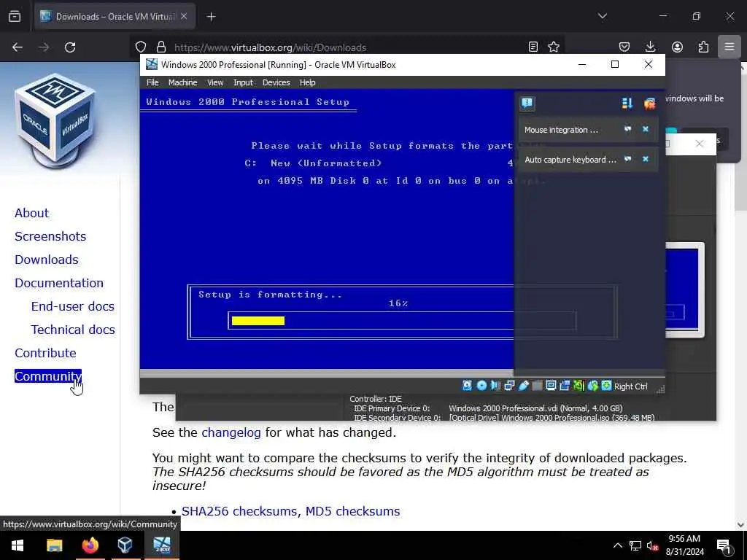Viewport: 747px width, 560px height.
Task: Dismiss the Mouse integration notification
Action: [x=646, y=129]
